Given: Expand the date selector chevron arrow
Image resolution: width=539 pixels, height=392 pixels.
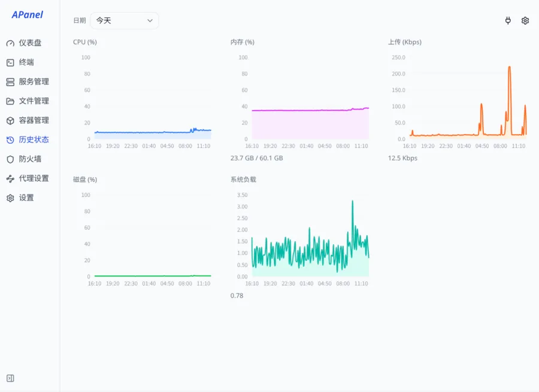Looking at the screenshot, I should pos(150,20).
